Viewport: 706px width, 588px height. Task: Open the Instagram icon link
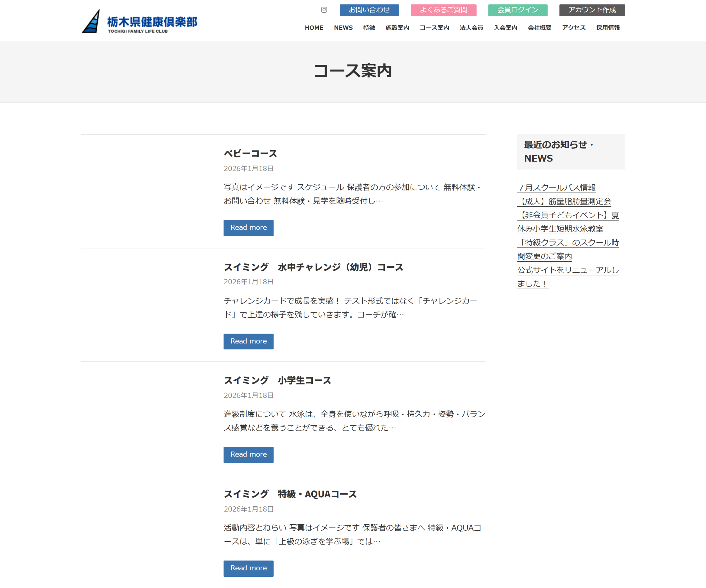tap(324, 10)
